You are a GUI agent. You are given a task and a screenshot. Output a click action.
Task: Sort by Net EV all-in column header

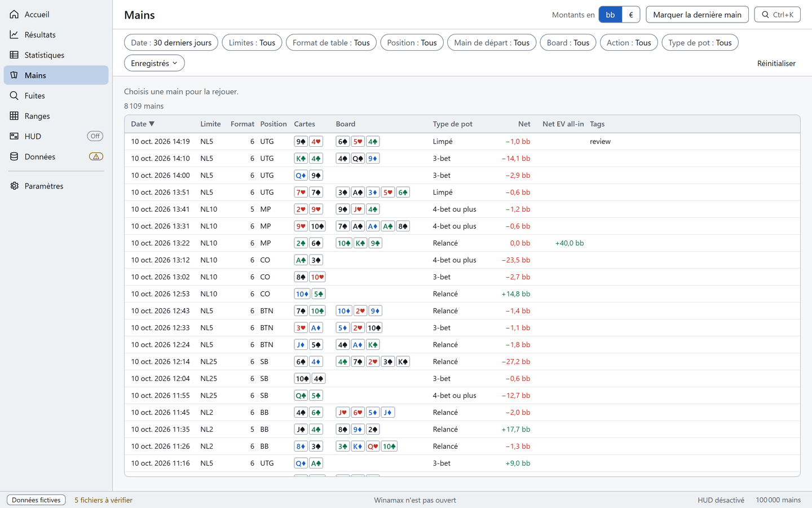pyautogui.click(x=563, y=124)
